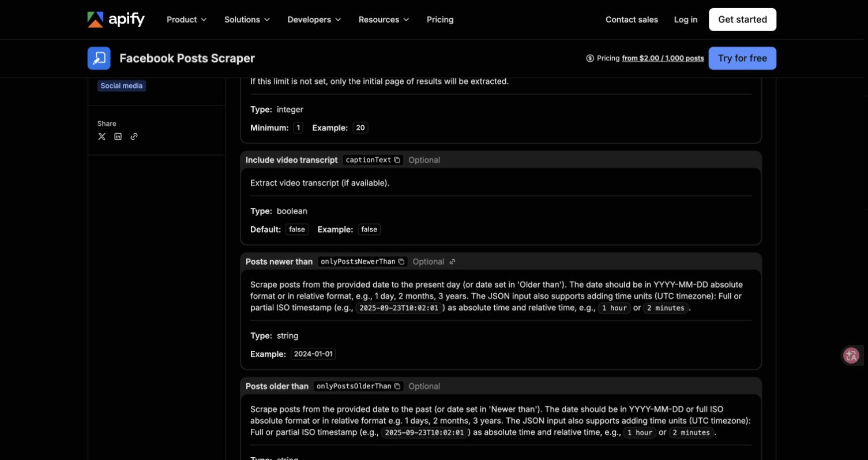The width and height of the screenshot is (868, 460).
Task: Click 2 minutes code snippet in Posts older than
Action: point(691,432)
